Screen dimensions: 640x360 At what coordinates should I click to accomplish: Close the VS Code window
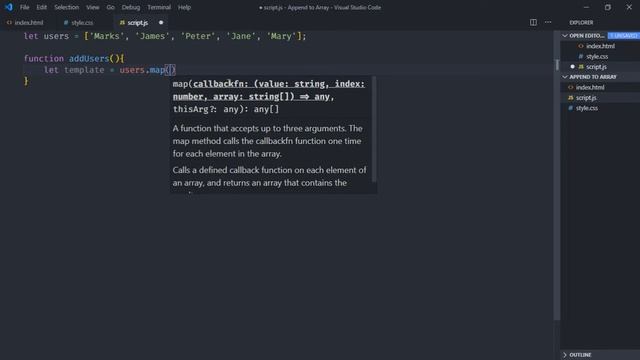click(x=629, y=7)
